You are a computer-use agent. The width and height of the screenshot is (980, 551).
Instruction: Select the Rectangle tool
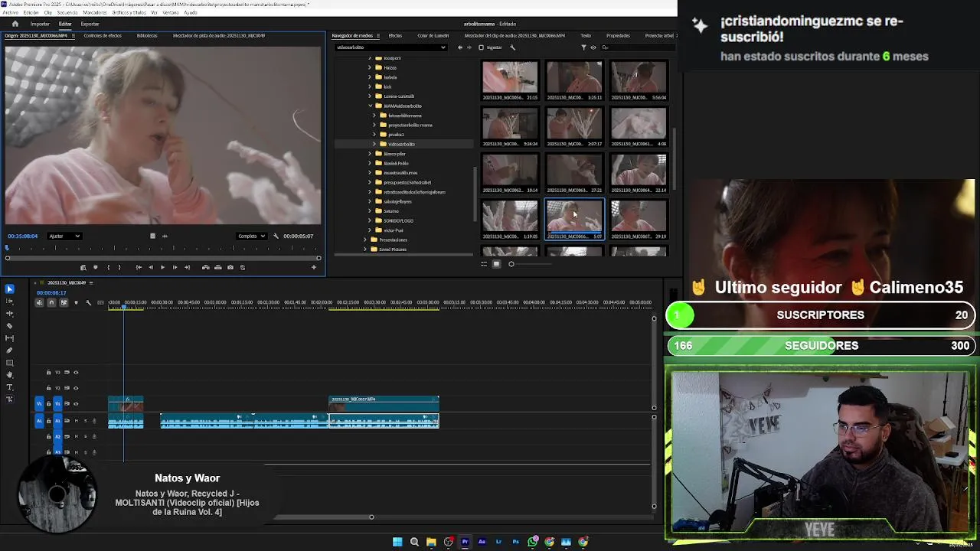point(9,363)
